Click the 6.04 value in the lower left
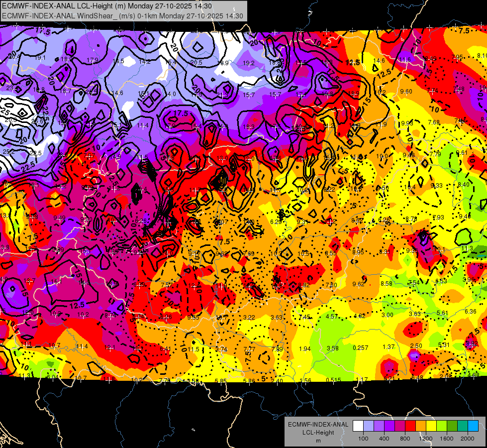This screenshot has width=487, height=448. point(52,377)
